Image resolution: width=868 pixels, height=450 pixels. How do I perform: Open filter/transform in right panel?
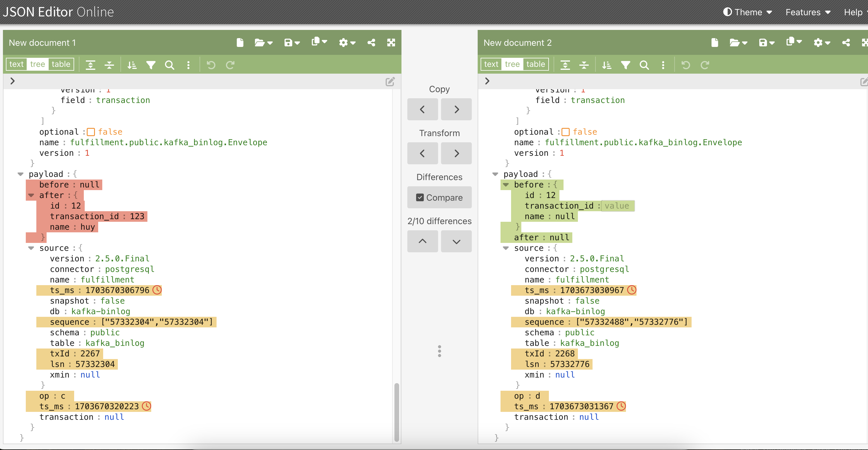pos(626,65)
